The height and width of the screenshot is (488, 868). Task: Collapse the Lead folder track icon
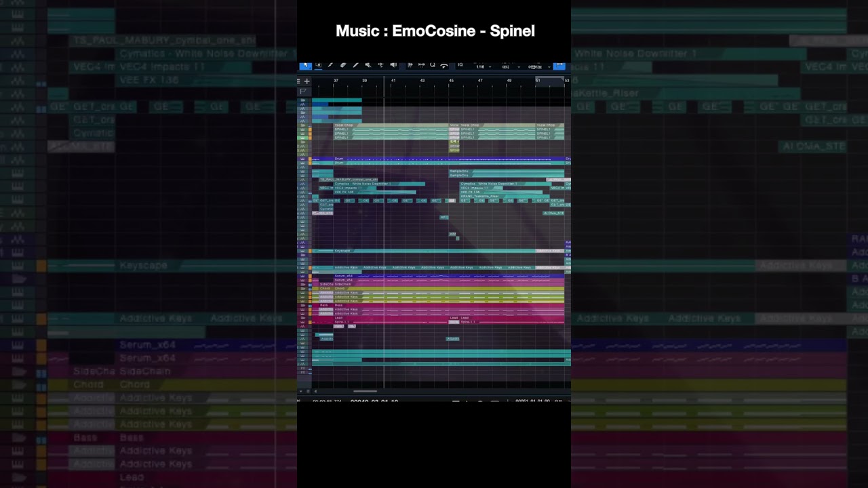click(x=302, y=318)
